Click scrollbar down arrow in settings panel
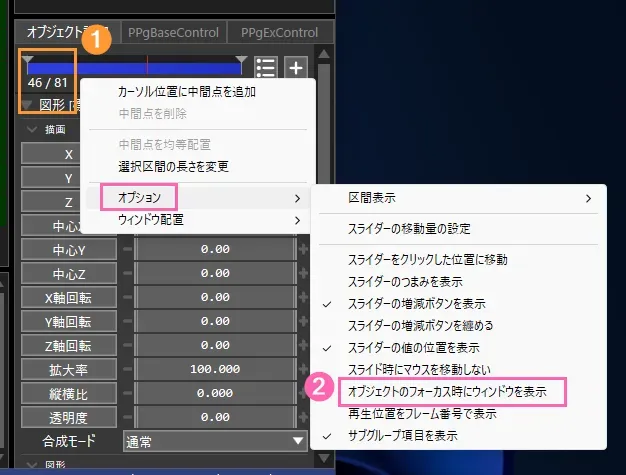This screenshot has height=475, width=626. coord(324,458)
